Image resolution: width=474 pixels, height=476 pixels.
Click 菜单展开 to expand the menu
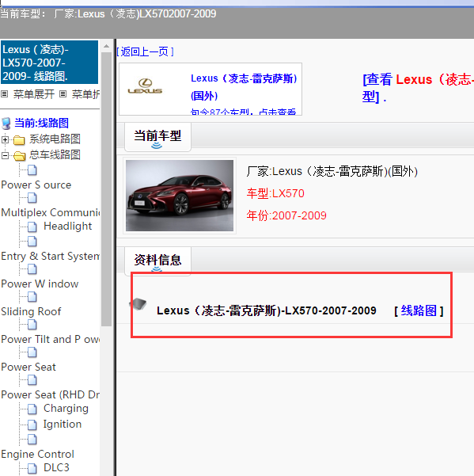click(34, 94)
